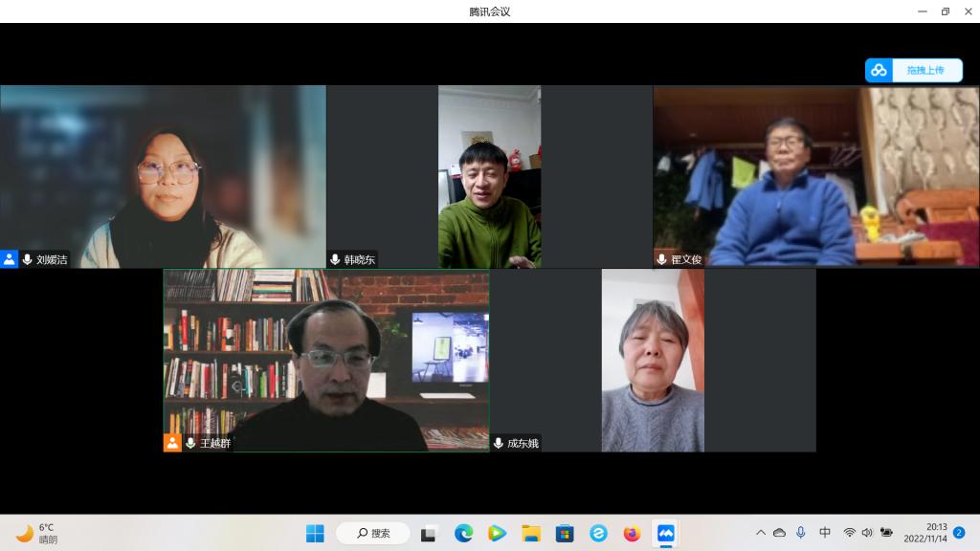980x551 pixels.
Task: Click the system tray microphone indicator
Action: tap(800, 533)
